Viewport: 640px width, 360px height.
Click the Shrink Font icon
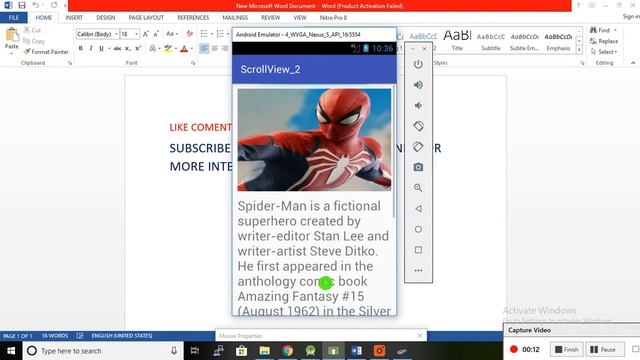(x=156, y=34)
